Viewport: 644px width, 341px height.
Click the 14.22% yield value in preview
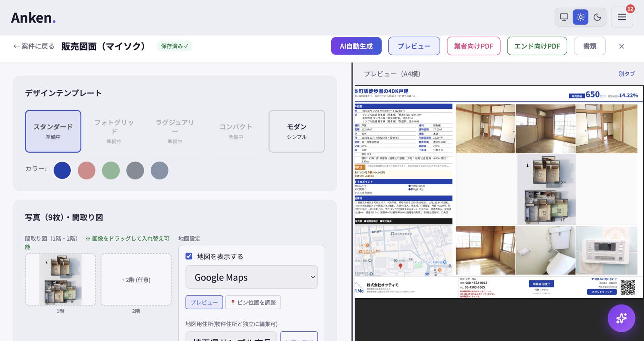[628, 95]
